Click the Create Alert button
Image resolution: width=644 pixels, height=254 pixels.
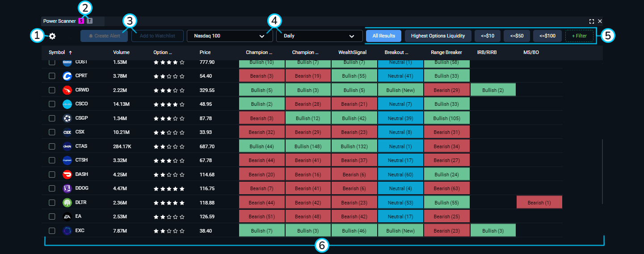pyautogui.click(x=104, y=36)
